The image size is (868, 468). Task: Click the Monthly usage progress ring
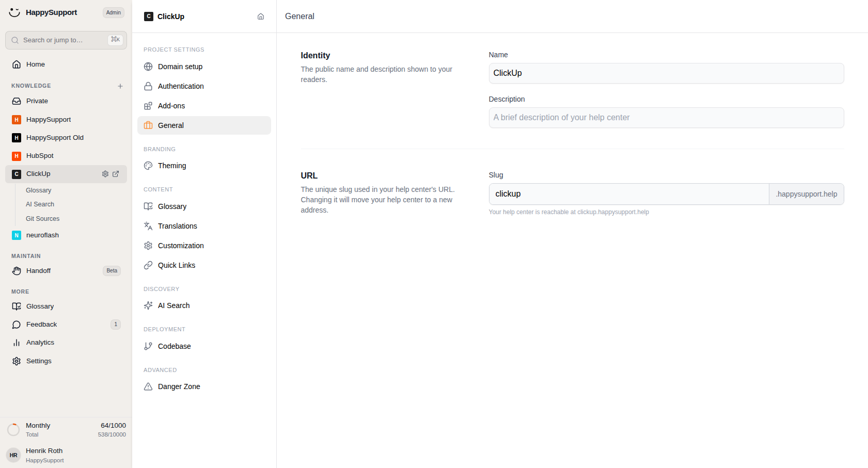point(13,430)
